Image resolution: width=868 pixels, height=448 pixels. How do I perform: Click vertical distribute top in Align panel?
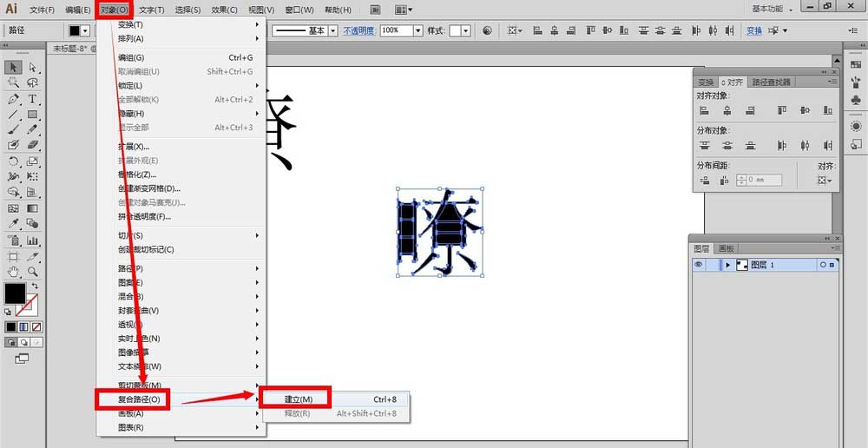704,146
